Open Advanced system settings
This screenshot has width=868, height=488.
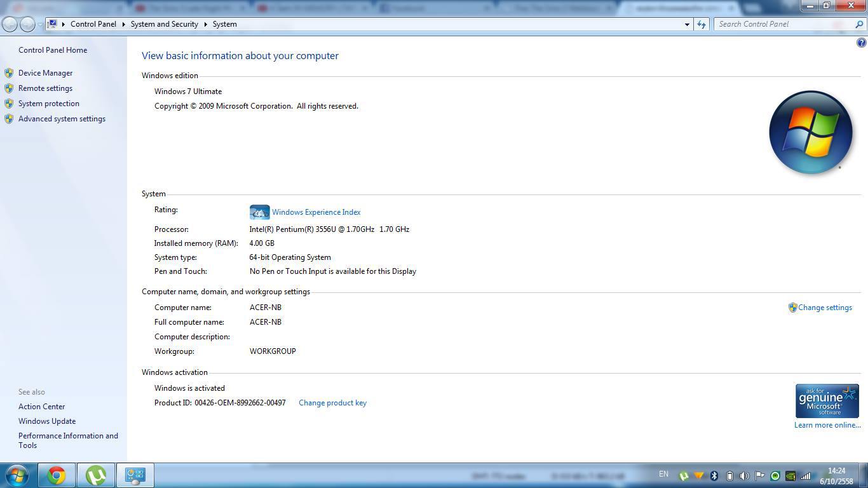62,119
